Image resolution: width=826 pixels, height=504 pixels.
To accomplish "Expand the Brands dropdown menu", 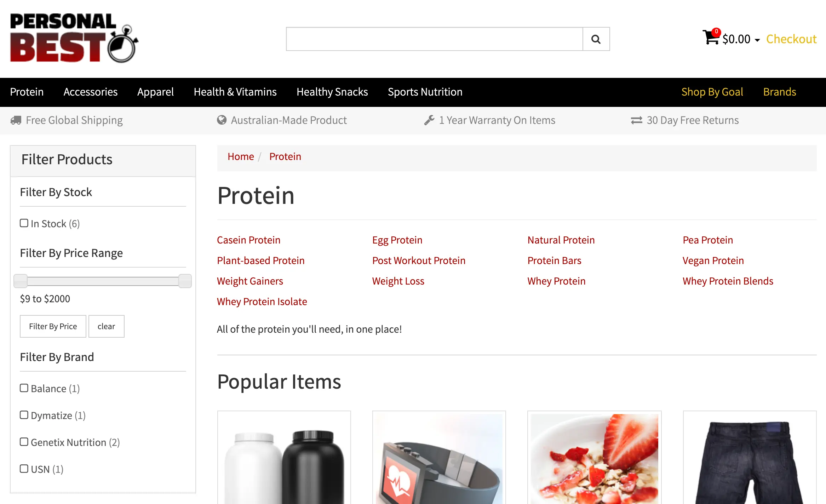I will [x=781, y=91].
